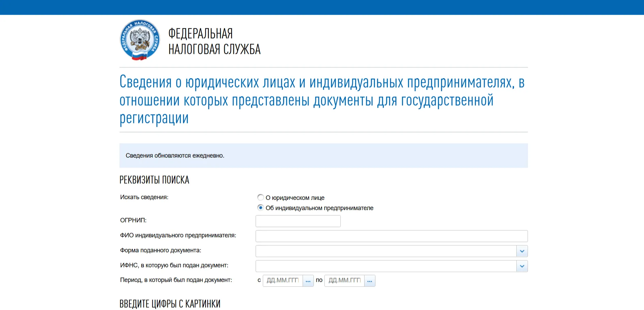The width and height of the screenshot is (644, 310).
Task: Open calendar picker for period start date
Action: pos(308,281)
